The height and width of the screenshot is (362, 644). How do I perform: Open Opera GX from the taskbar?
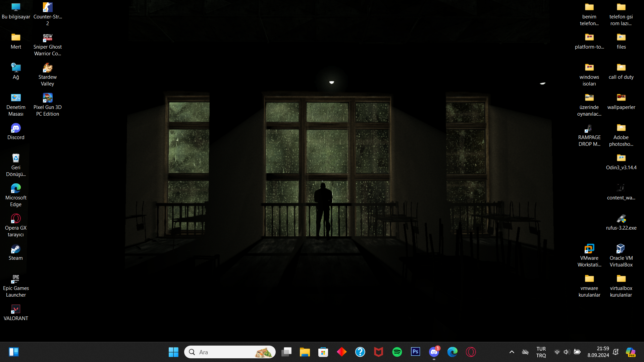point(471,352)
